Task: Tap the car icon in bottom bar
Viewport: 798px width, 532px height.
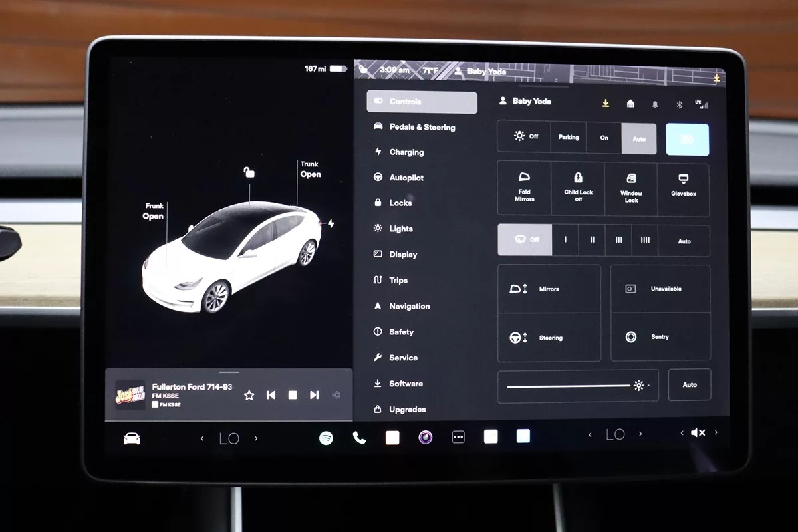Action: pos(132,438)
